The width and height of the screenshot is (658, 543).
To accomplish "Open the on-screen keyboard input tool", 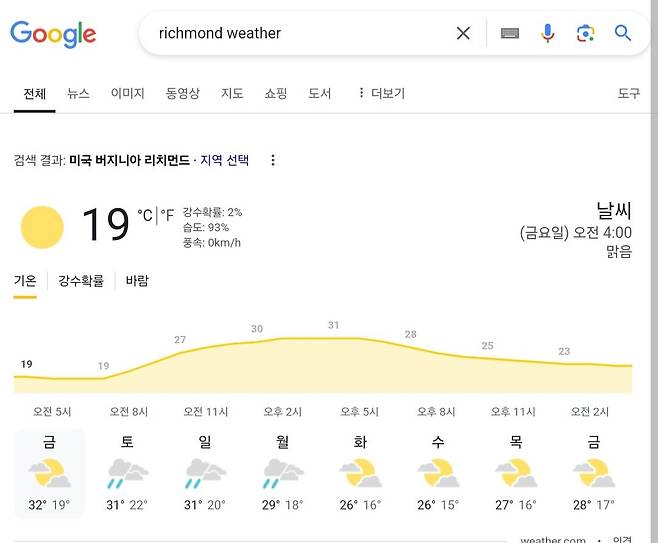I will (510, 33).
